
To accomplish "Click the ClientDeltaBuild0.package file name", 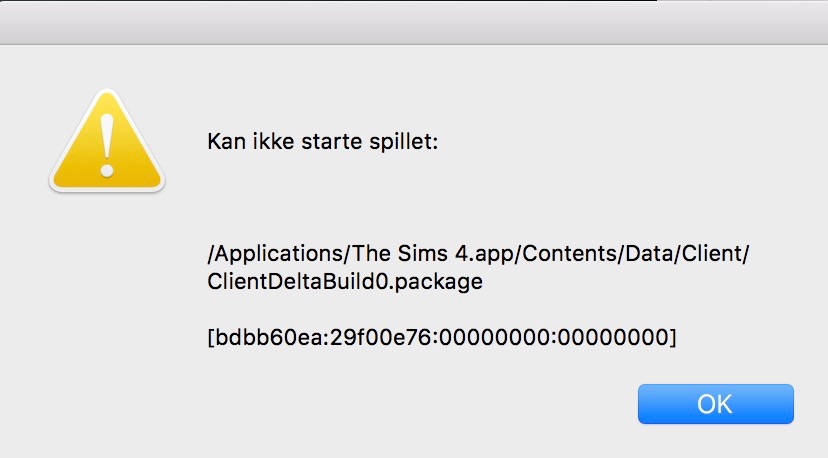I will tap(345, 282).
